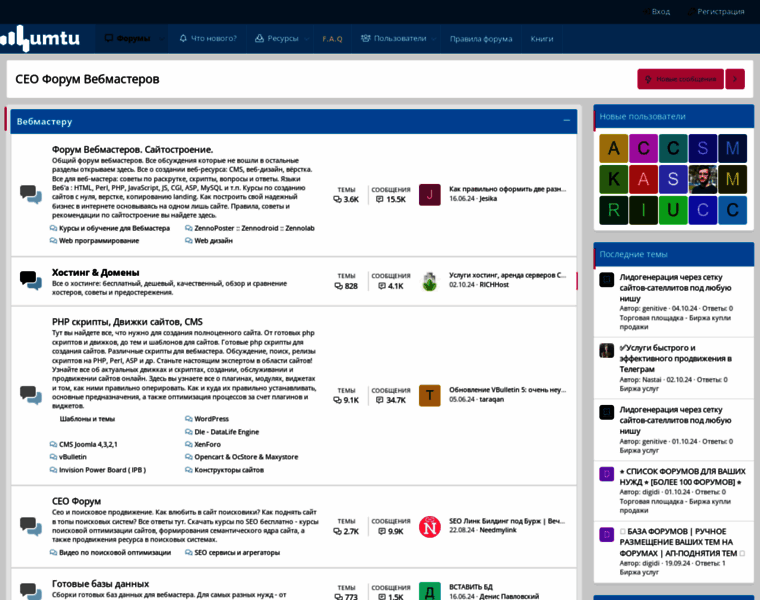760x600 pixels.
Task: Open the arrow menu next to Новые сообщения
Action: click(x=735, y=79)
